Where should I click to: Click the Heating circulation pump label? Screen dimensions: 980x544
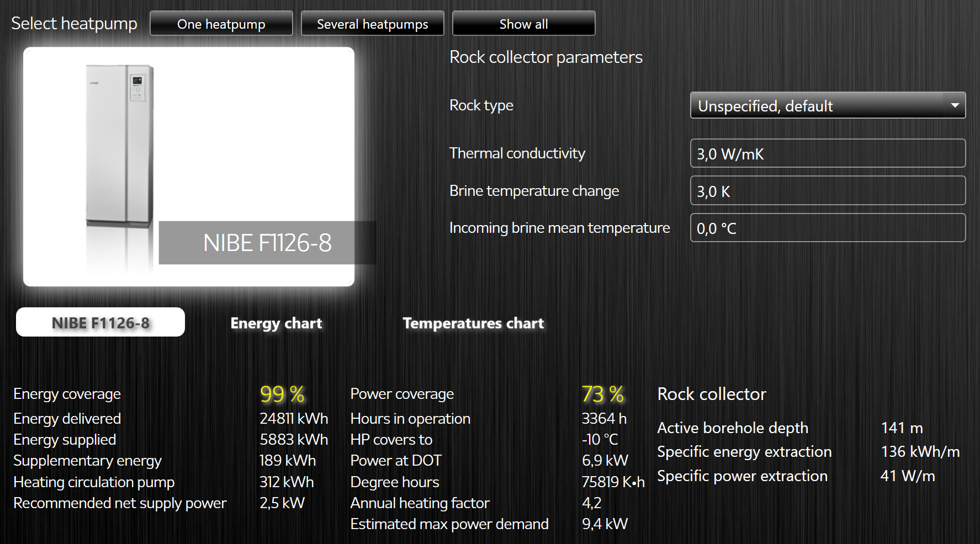[94, 482]
